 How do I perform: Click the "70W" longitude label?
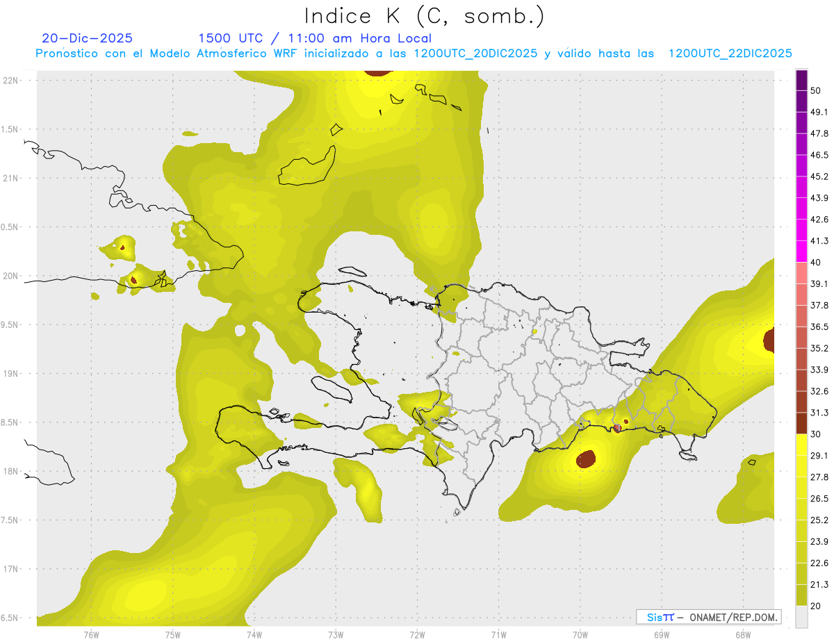pos(580,634)
